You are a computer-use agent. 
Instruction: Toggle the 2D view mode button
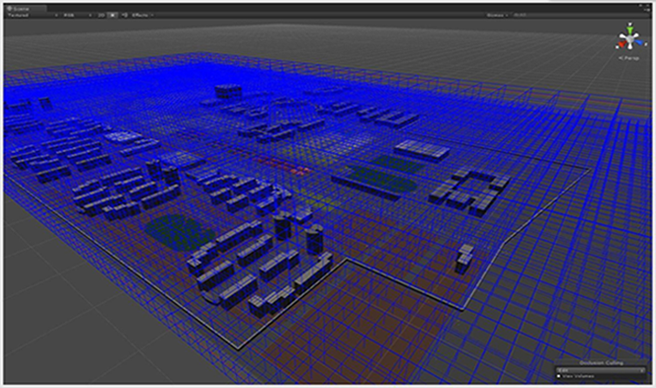[101, 15]
